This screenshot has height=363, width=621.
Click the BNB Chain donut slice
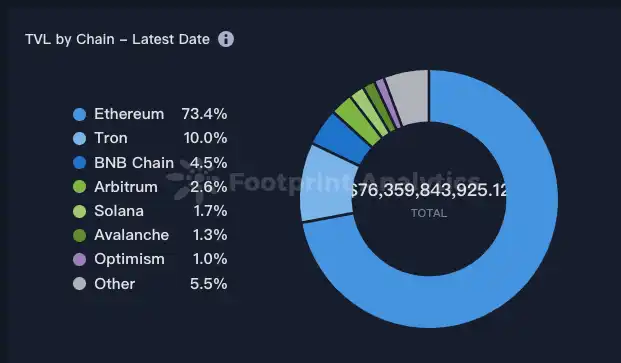point(341,139)
